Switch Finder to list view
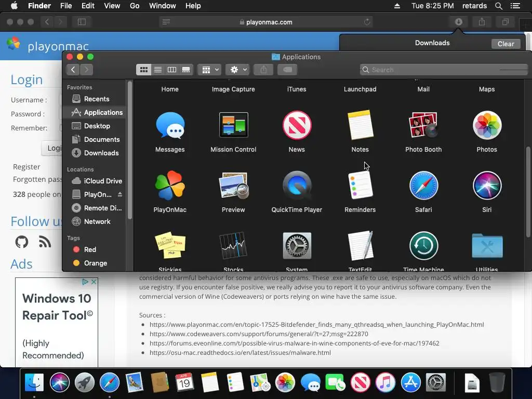 pos(158,70)
